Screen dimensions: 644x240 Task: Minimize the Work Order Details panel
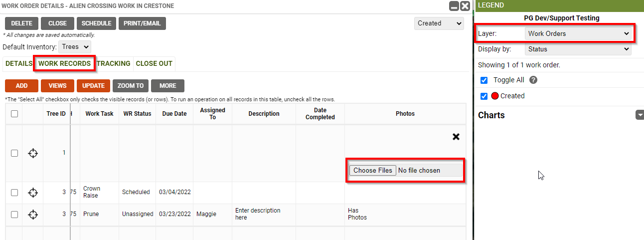click(x=454, y=6)
